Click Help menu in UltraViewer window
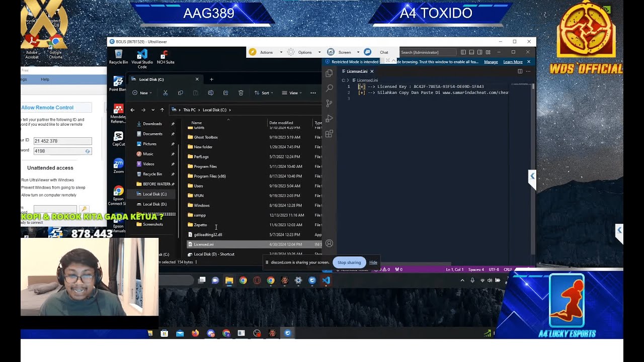The width and height of the screenshot is (644, 362). click(45, 79)
